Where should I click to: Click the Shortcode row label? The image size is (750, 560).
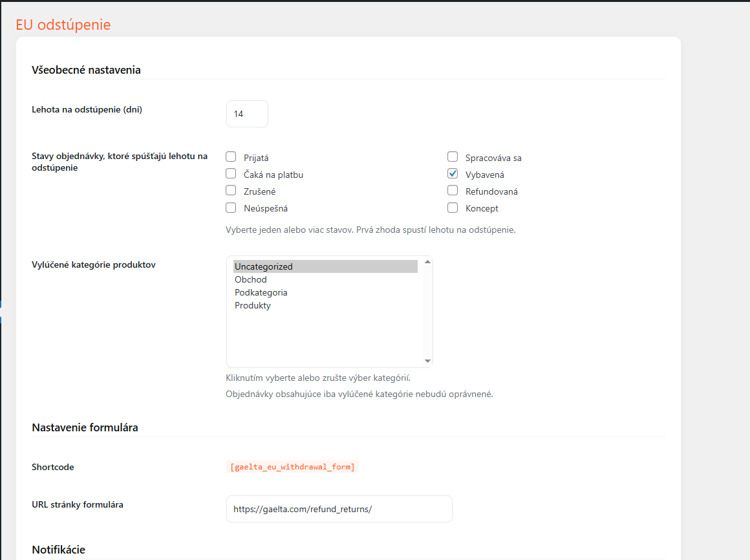click(52, 467)
